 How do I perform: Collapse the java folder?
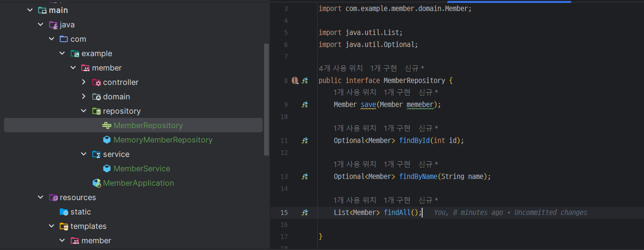tap(41, 24)
